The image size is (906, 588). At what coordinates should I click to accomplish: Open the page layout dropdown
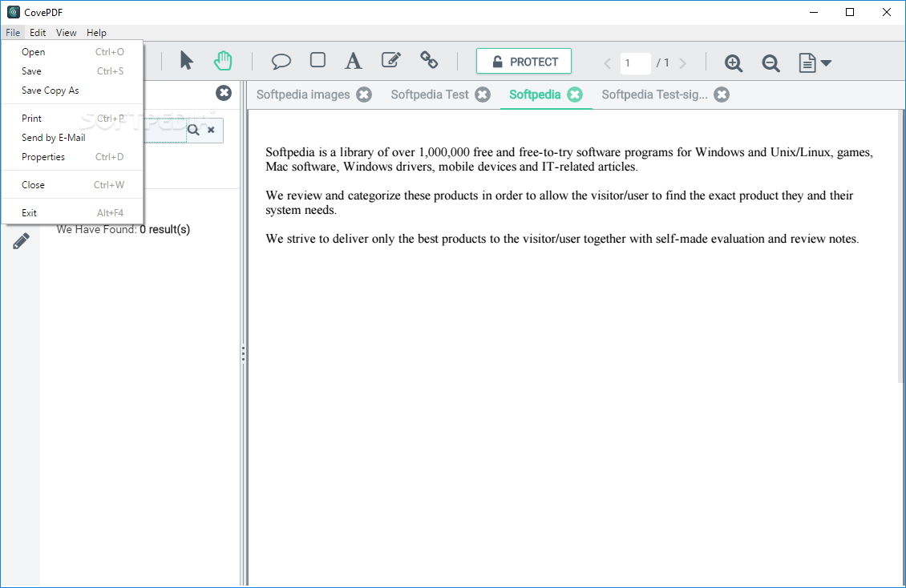click(815, 63)
